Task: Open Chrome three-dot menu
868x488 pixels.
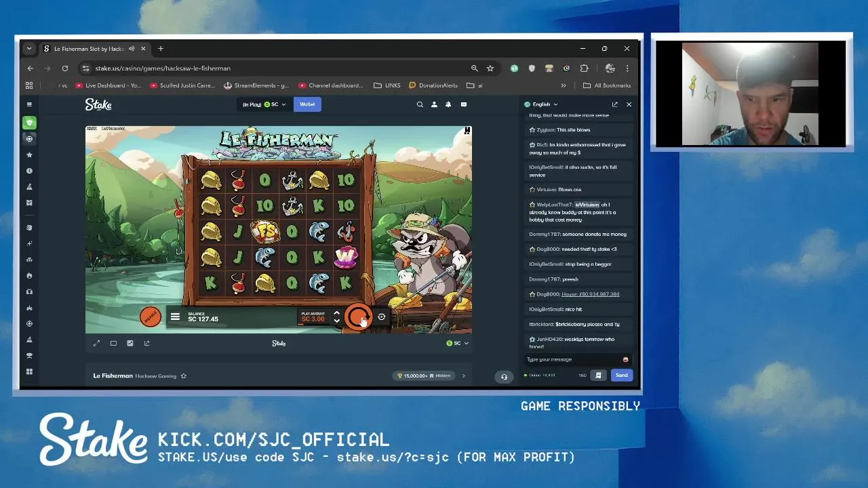Action: click(x=627, y=68)
